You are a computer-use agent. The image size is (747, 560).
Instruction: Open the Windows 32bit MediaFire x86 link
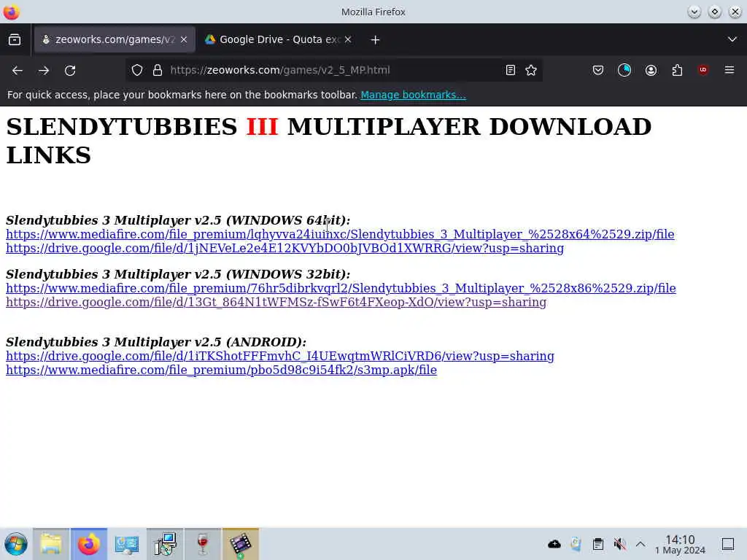(x=341, y=288)
